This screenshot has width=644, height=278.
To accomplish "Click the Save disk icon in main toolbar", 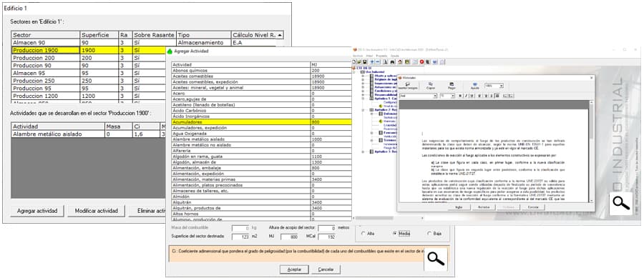I will (x=365, y=62).
